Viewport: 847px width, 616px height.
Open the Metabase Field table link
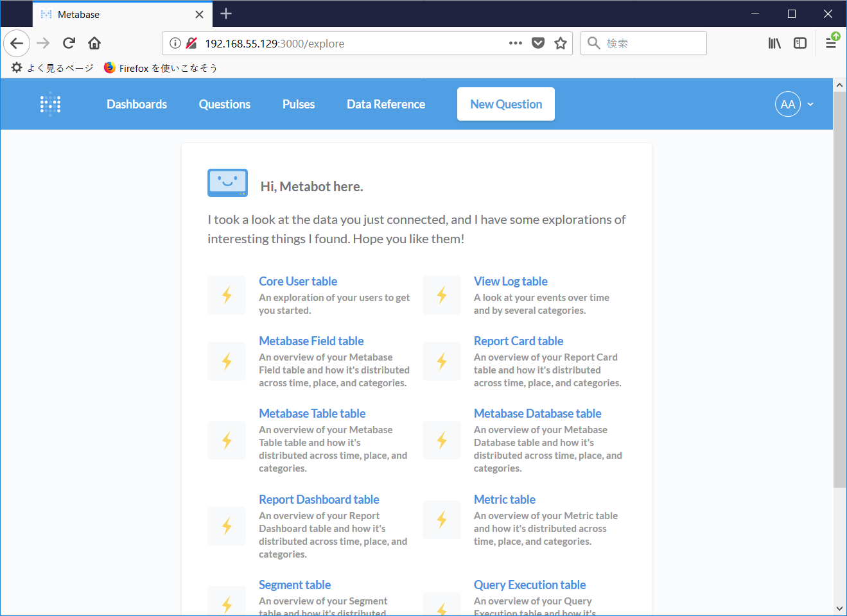point(311,341)
